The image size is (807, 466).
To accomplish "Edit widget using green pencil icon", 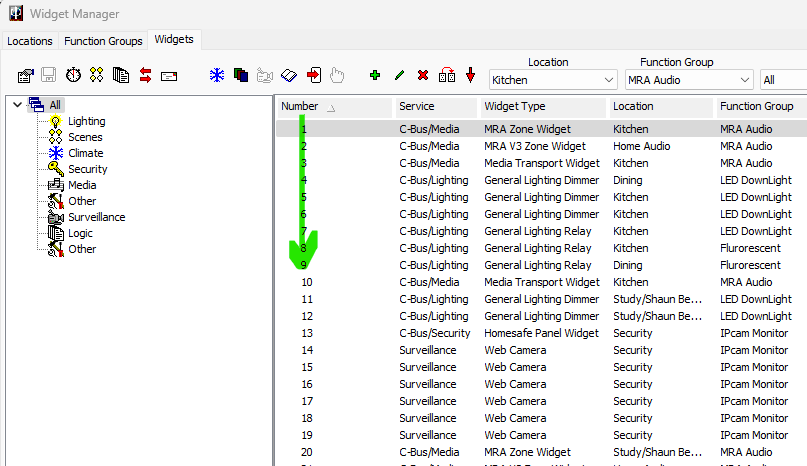I will pyautogui.click(x=399, y=76).
